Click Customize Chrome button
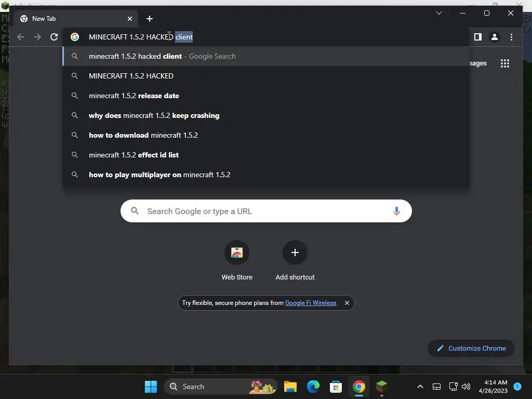Image resolution: width=532 pixels, height=399 pixels. [471, 349]
